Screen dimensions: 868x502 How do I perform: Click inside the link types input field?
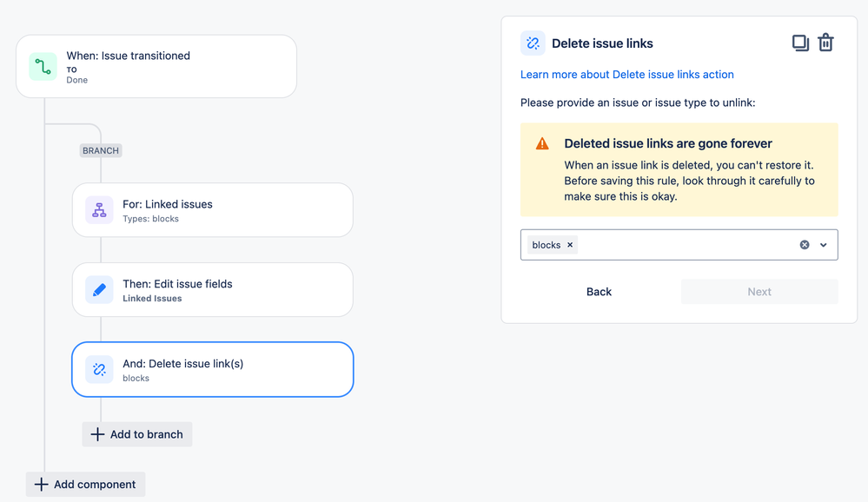click(686, 245)
